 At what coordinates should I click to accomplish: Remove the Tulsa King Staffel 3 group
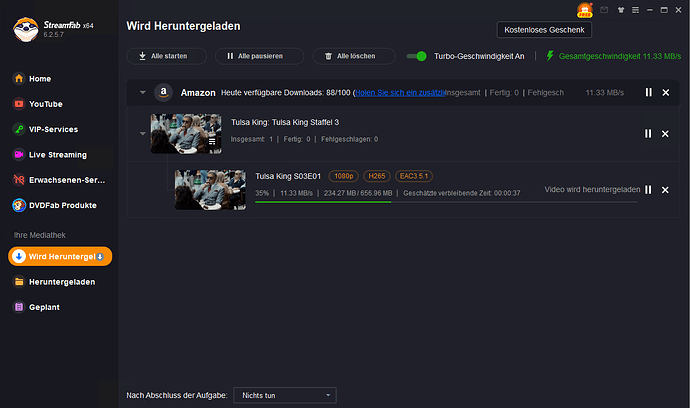pyautogui.click(x=666, y=133)
